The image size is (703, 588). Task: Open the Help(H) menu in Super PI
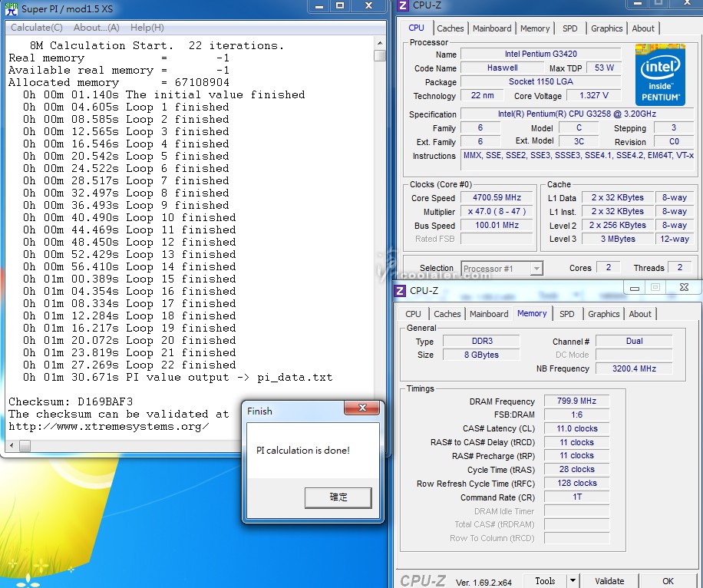pyautogui.click(x=147, y=28)
